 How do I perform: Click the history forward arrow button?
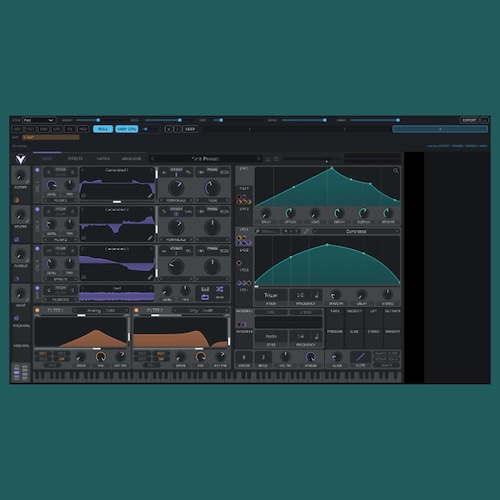click(x=178, y=129)
